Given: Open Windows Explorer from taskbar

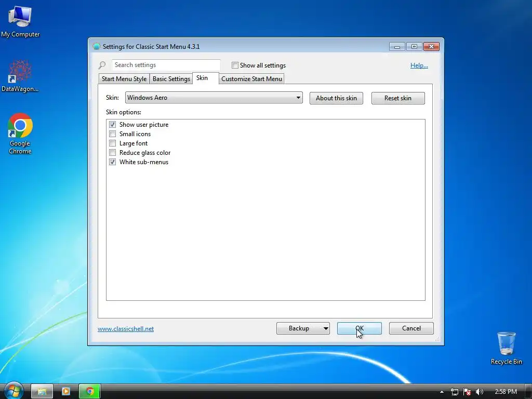Looking at the screenshot, I should 42,391.
